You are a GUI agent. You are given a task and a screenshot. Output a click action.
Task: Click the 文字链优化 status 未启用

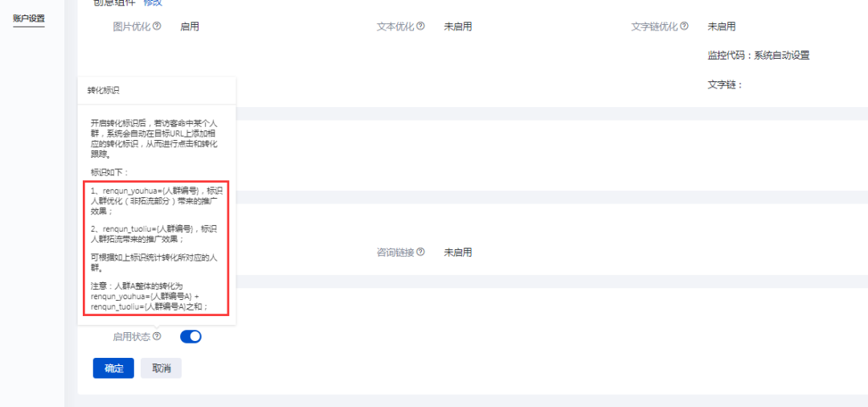point(722,26)
